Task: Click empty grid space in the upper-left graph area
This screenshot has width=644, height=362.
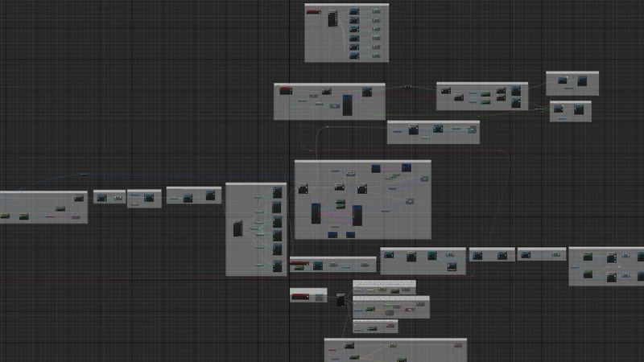Action: point(121,80)
